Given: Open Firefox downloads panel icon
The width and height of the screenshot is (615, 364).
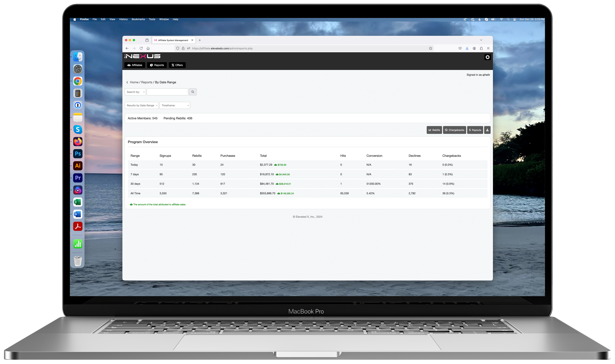Looking at the screenshot, I should tap(467, 48).
